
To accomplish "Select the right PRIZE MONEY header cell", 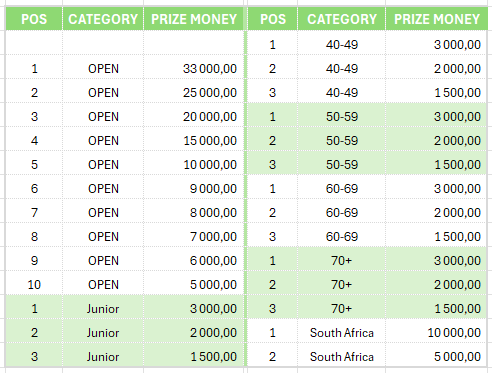I will 437,19.
